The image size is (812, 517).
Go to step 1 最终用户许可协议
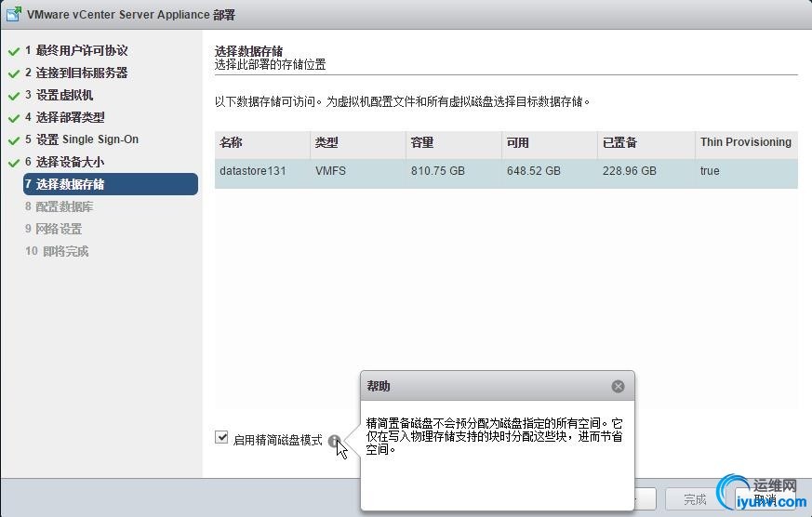point(76,51)
